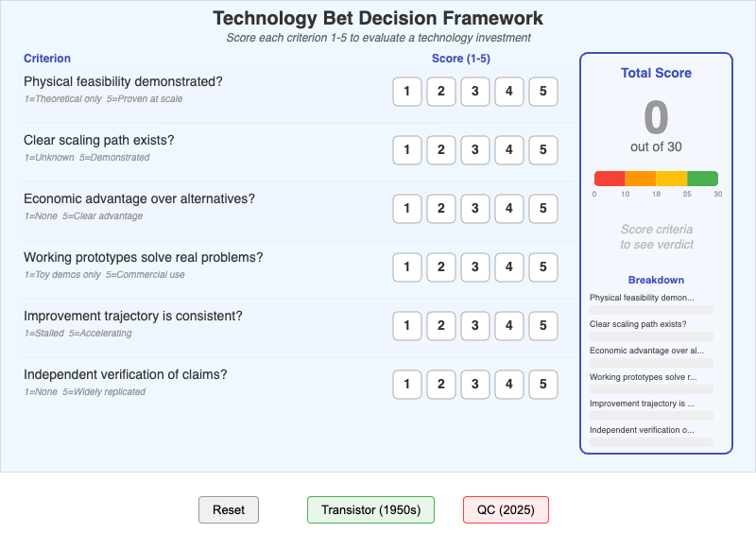Score 3 for clear scaling path exists

(x=475, y=150)
